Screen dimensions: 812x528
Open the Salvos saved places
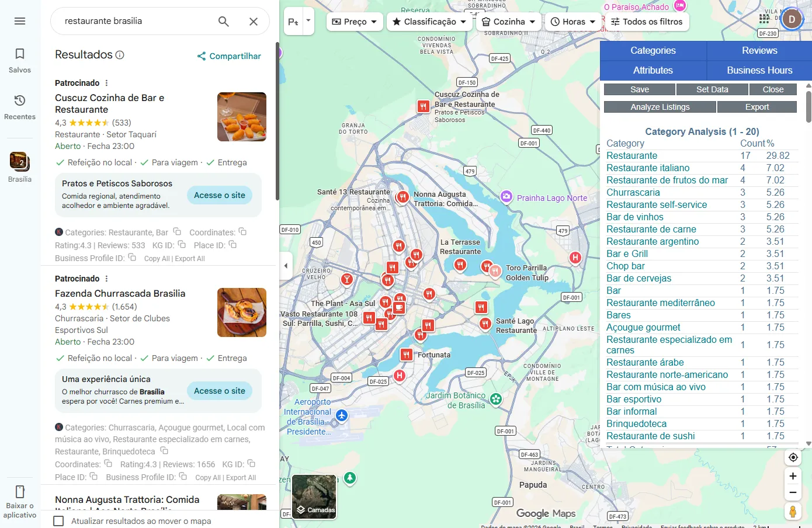[x=20, y=60]
